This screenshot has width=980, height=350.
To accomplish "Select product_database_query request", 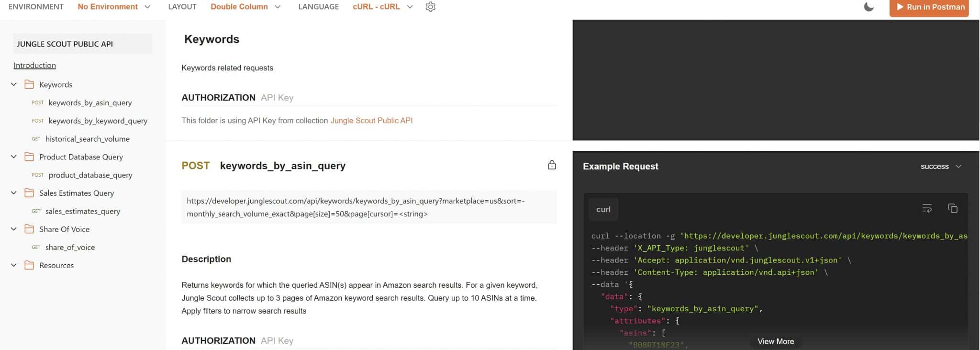I will click(90, 175).
